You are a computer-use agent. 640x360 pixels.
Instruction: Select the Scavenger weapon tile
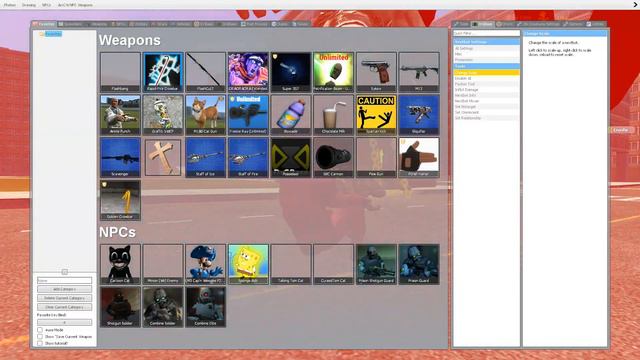[x=120, y=157]
